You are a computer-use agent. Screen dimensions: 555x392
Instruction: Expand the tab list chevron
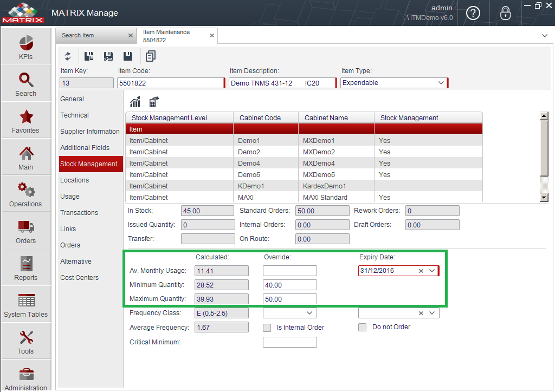pos(544,36)
